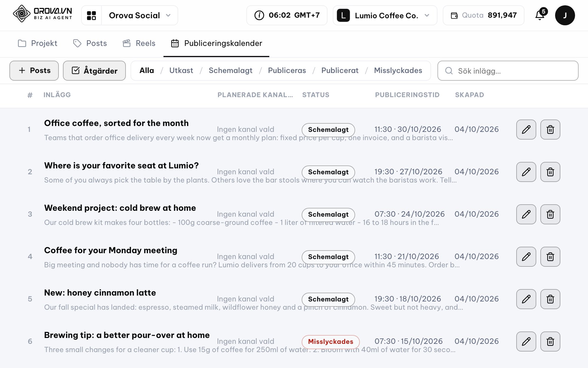The height and width of the screenshot is (368, 588).
Task: Click the Quota wallet icon
Action: pos(454,15)
